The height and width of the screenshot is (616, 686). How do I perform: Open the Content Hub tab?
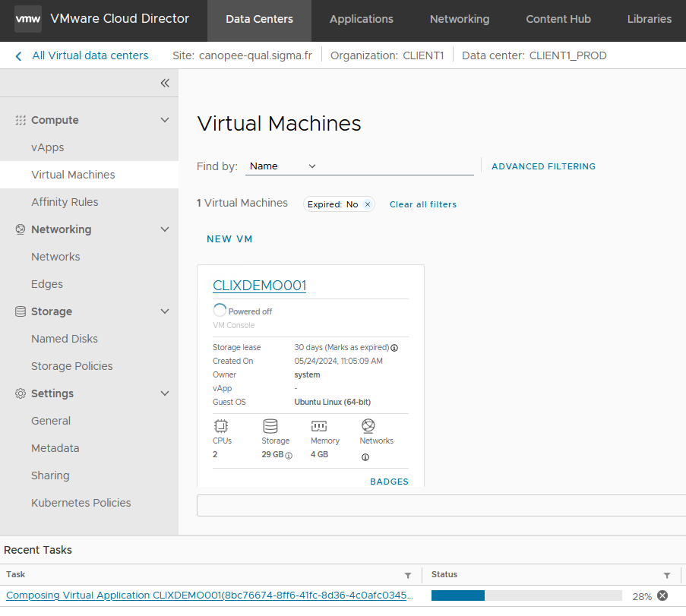click(x=558, y=19)
